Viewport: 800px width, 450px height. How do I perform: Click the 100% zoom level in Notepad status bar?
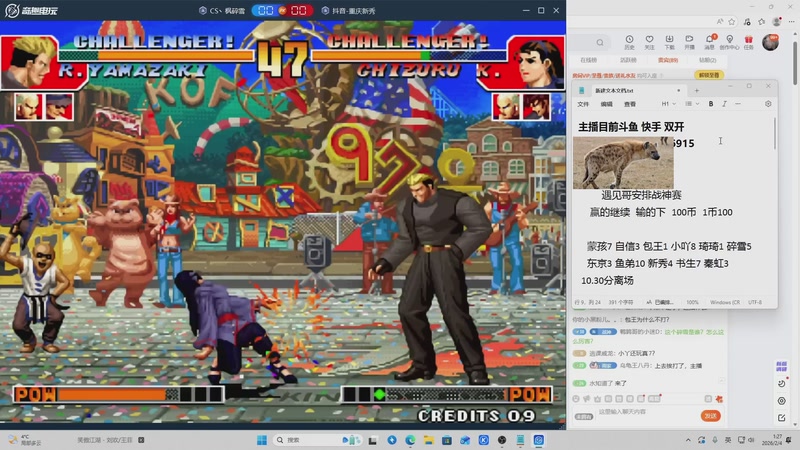pyautogui.click(x=692, y=303)
